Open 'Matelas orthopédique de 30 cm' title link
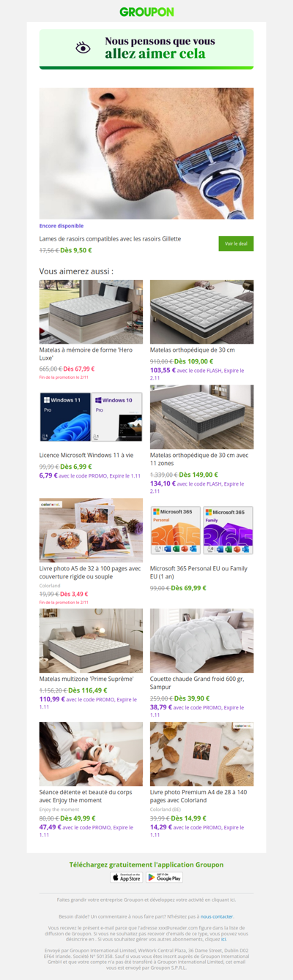Image resolution: width=293 pixels, height=980 pixels. [193, 350]
